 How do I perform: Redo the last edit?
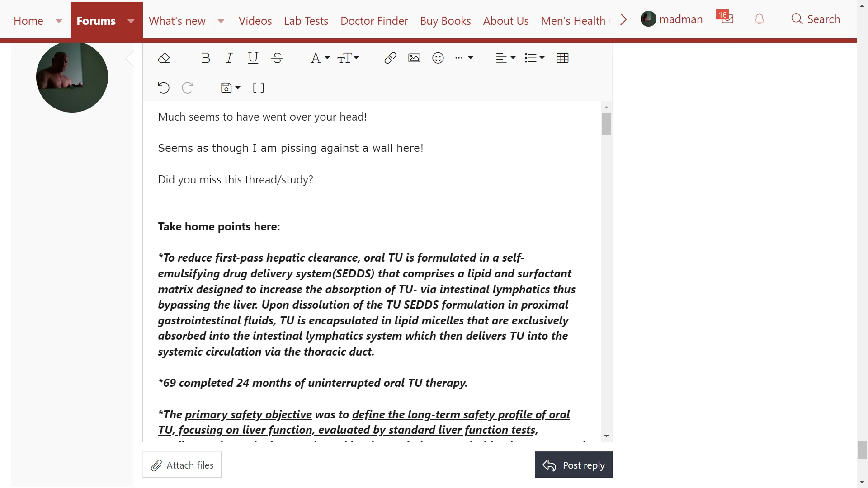(188, 88)
